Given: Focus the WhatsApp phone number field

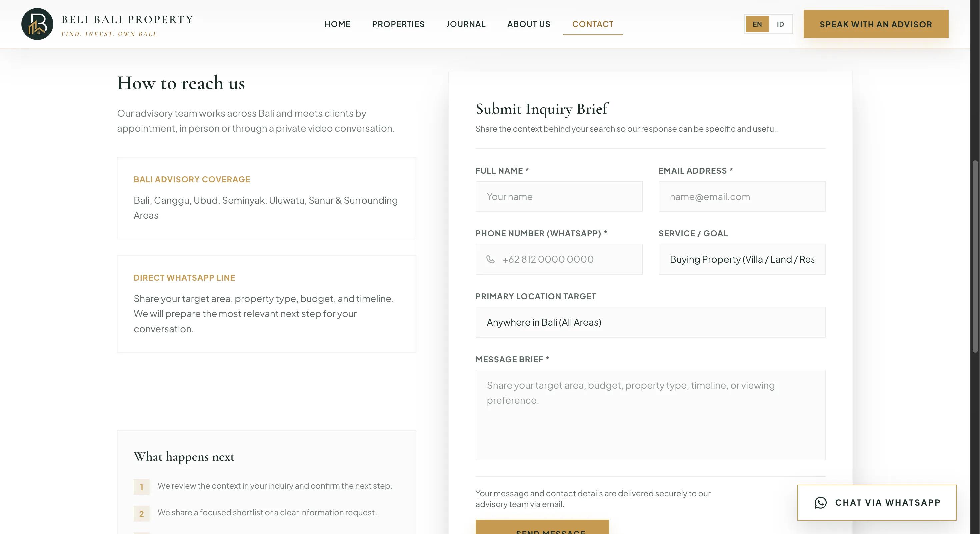Looking at the screenshot, I should tap(559, 259).
